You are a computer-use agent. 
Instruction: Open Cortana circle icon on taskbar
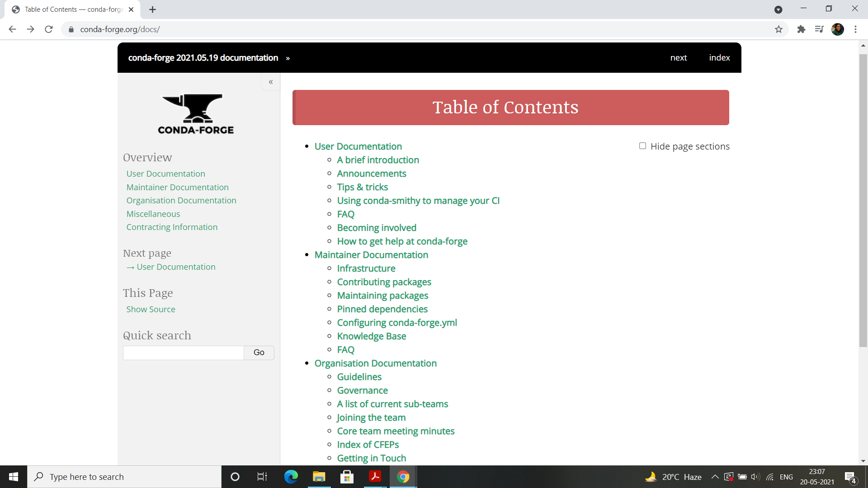(235, 477)
